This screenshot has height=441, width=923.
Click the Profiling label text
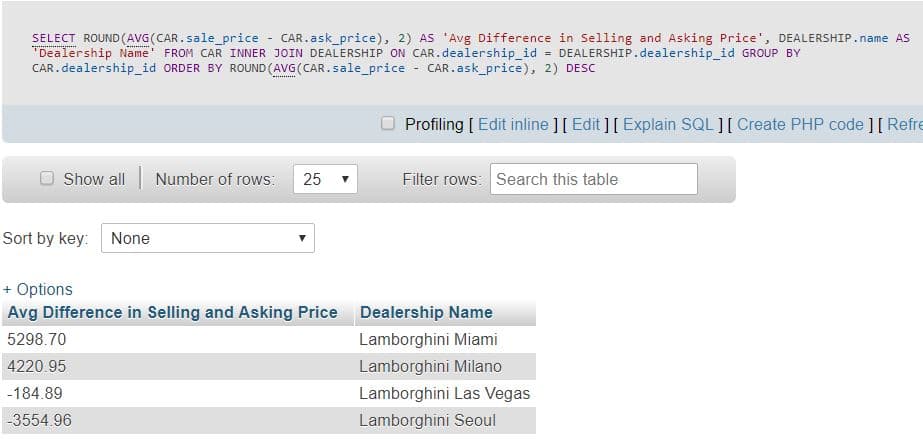coord(434,124)
